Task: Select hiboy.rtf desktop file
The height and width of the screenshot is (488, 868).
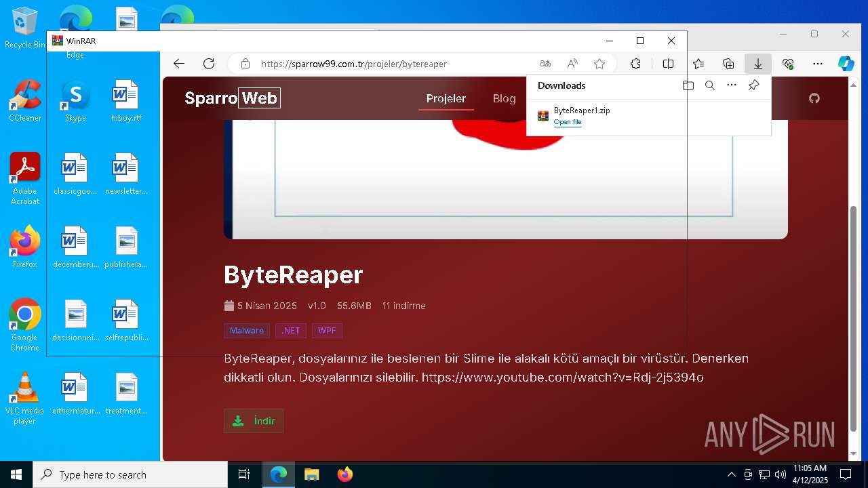Action: [x=126, y=100]
